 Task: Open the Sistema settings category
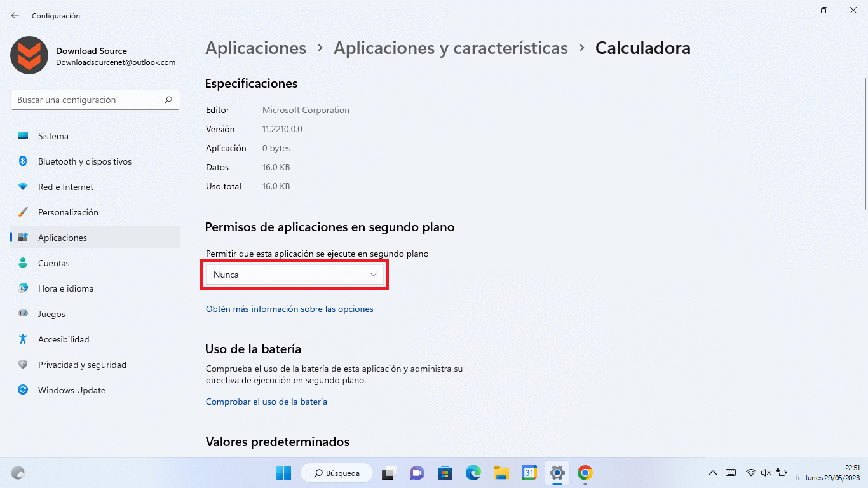(x=95, y=136)
